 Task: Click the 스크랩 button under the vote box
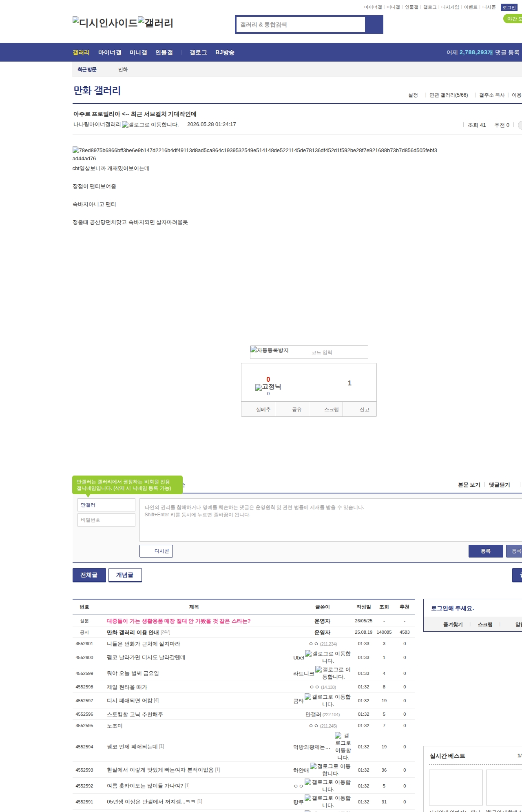[326, 409]
